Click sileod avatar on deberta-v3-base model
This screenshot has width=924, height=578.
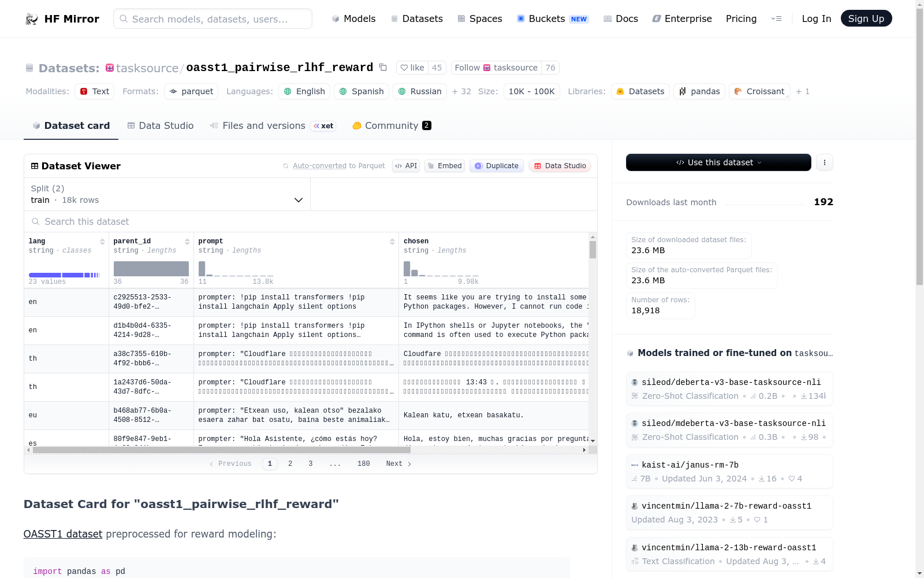(635, 383)
